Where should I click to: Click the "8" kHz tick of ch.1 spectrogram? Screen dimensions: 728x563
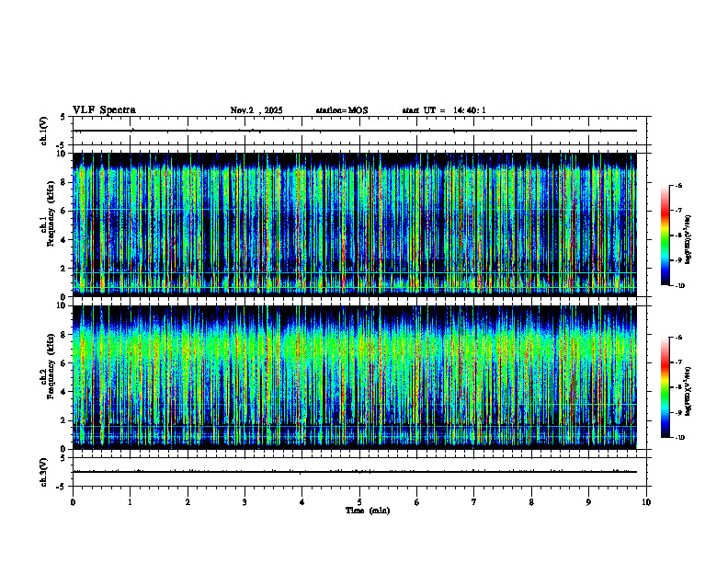(64, 182)
